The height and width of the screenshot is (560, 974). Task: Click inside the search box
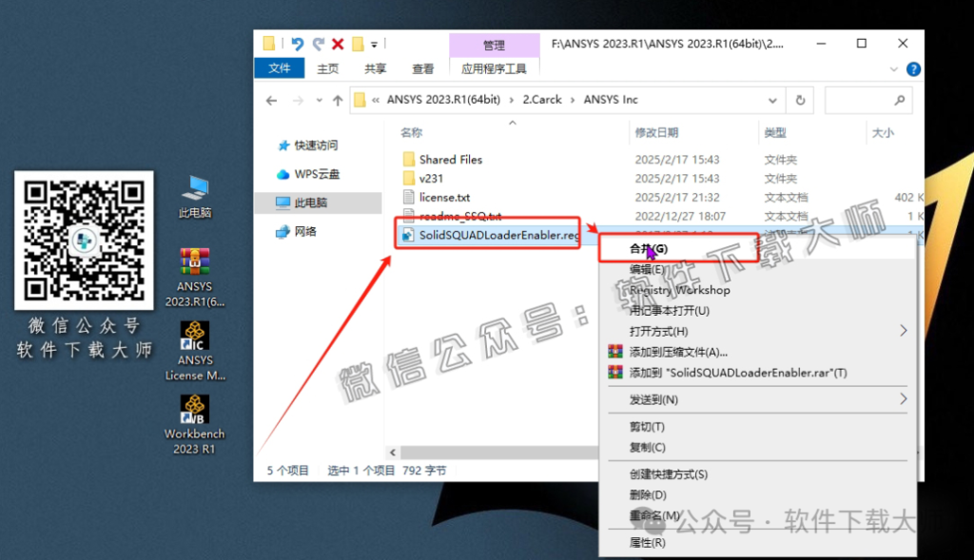tap(870, 100)
